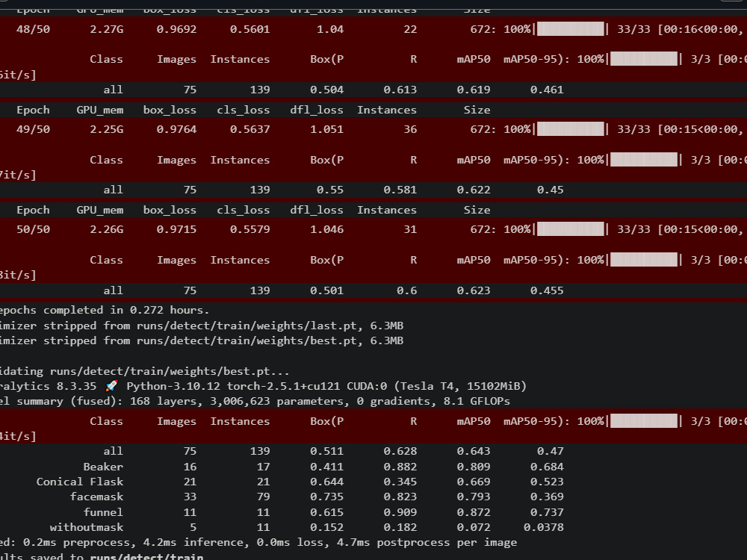This screenshot has height=560, width=747.
Task: Select box_loss value '0.9692'
Action: point(176,29)
